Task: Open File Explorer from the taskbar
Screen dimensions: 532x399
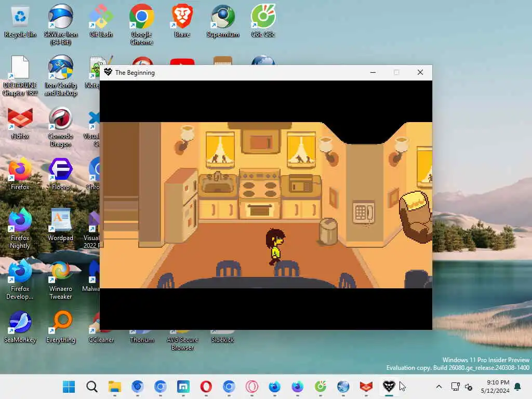Action: pos(115,387)
